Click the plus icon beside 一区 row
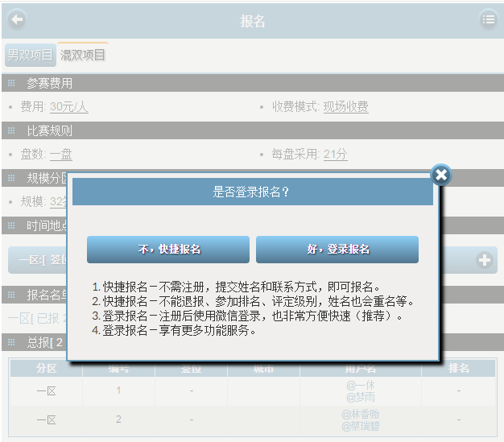 (x=485, y=260)
